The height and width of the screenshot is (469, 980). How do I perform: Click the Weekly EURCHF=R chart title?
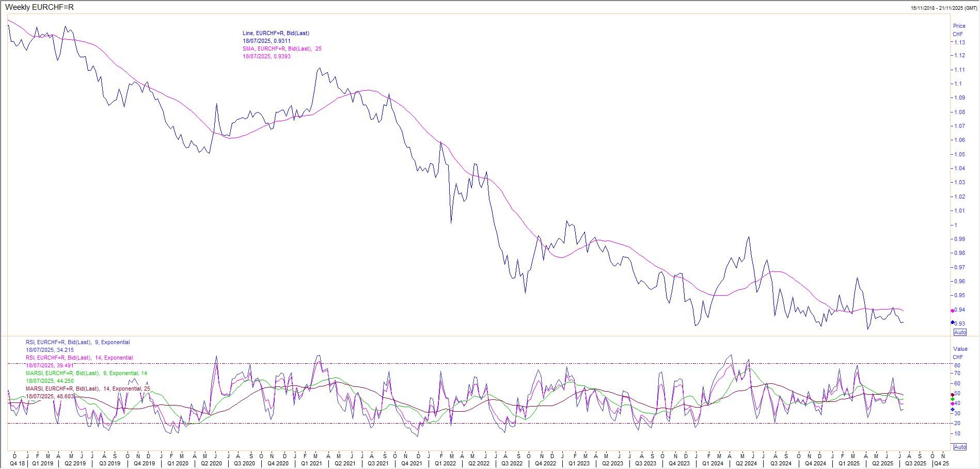39,7
